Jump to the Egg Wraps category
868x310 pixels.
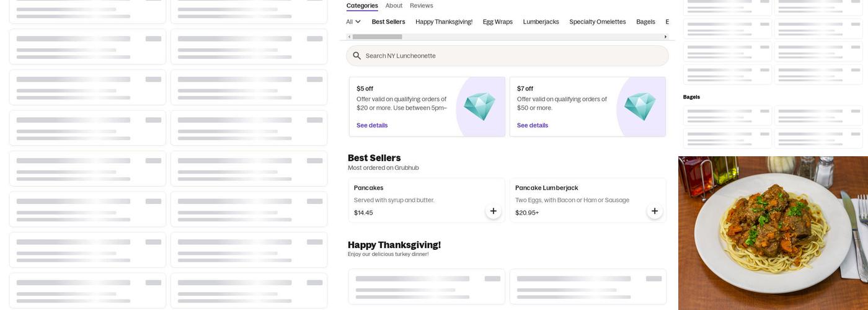pos(497,22)
